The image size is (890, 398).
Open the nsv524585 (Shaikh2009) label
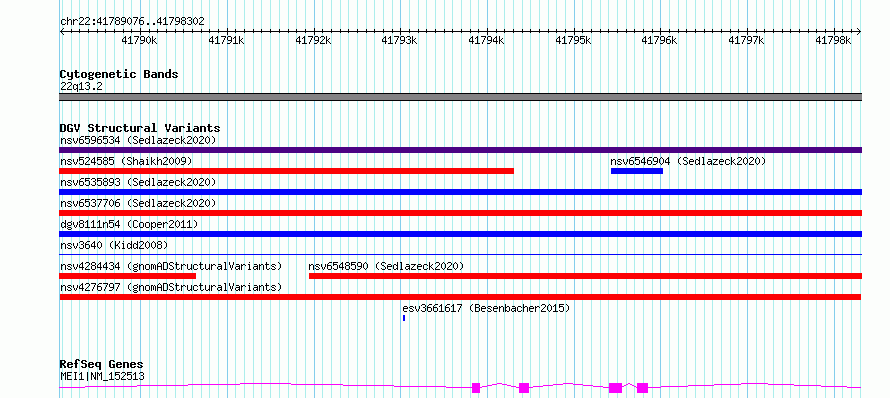(x=126, y=161)
